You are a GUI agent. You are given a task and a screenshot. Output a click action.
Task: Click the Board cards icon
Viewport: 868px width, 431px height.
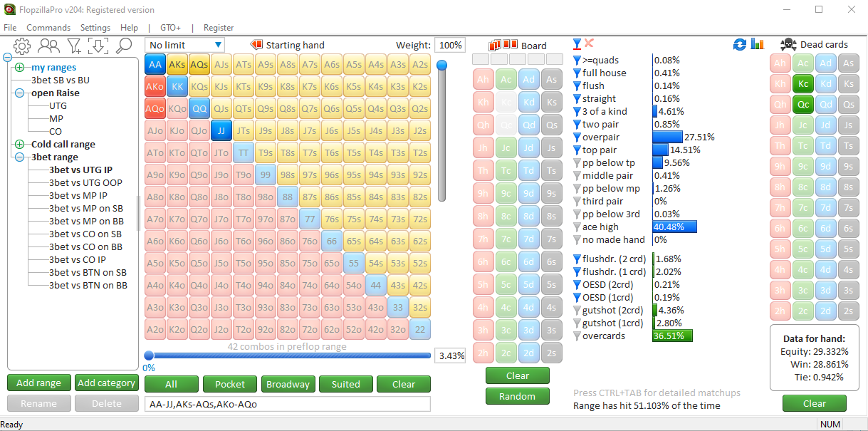tap(503, 45)
